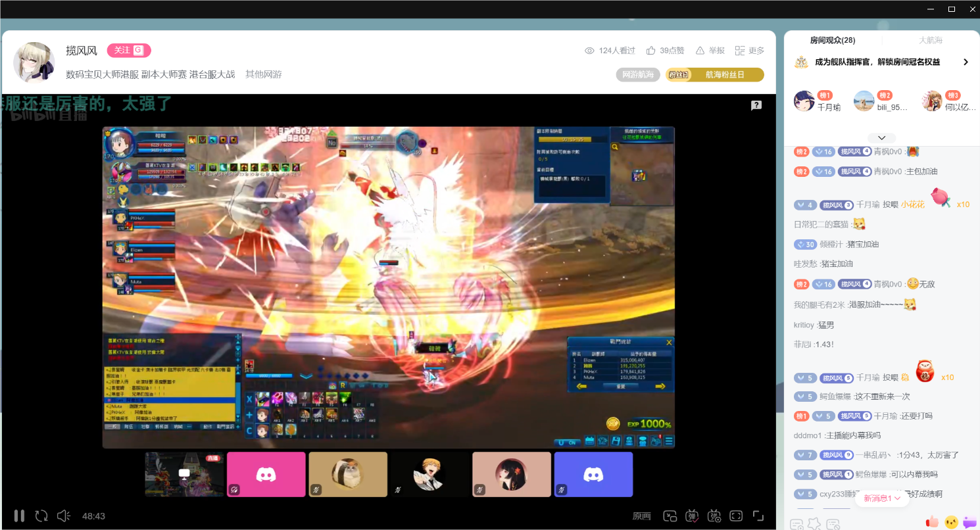
Task: Open the 网游航海 tag
Action: pyautogui.click(x=638, y=75)
